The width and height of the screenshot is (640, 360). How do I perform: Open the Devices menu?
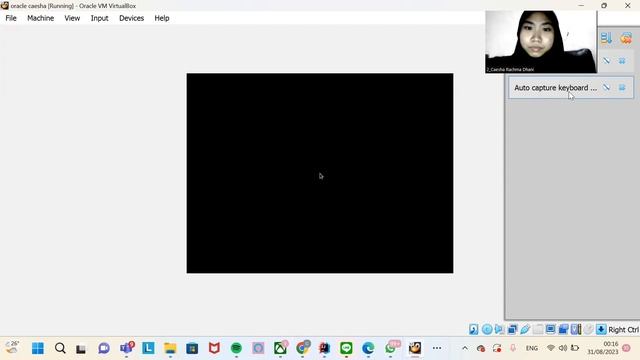click(x=131, y=18)
